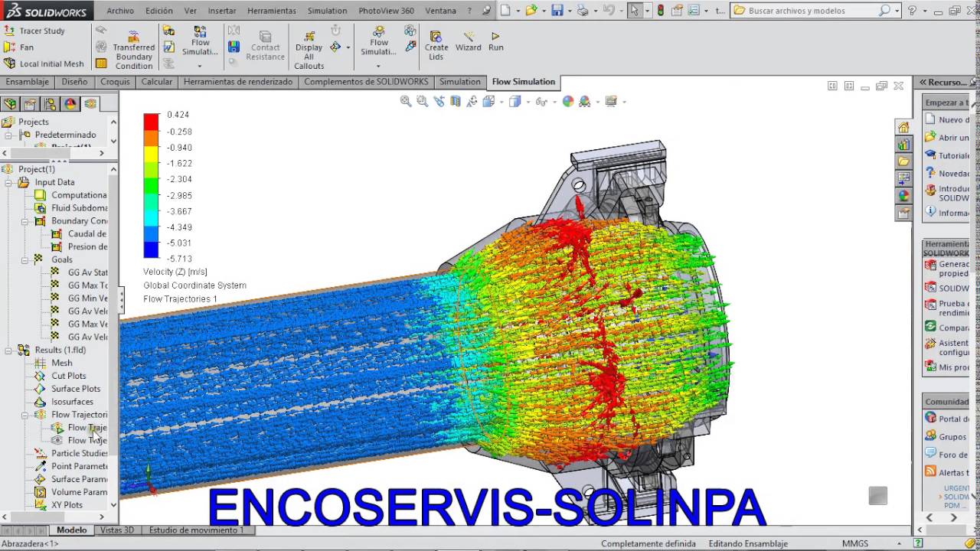Start the Flow Simulation Wizard

(x=469, y=41)
